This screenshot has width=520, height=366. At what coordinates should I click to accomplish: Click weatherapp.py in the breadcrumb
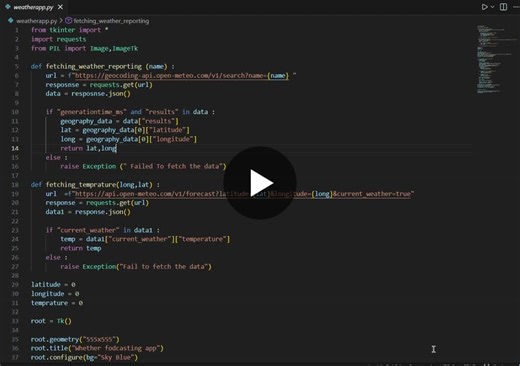37,21
